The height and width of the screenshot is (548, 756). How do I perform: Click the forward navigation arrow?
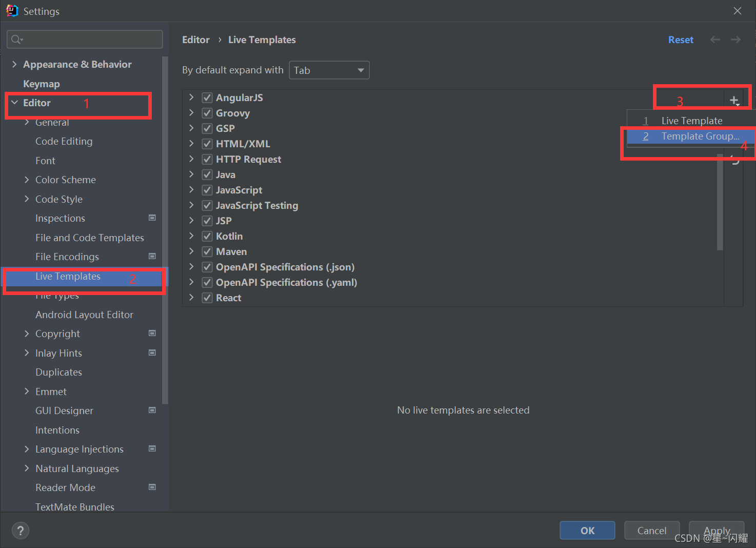(x=735, y=40)
